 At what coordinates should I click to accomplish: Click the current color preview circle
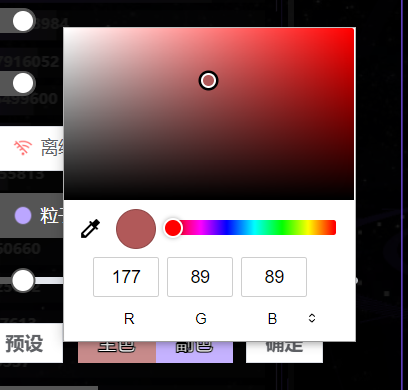click(x=136, y=229)
